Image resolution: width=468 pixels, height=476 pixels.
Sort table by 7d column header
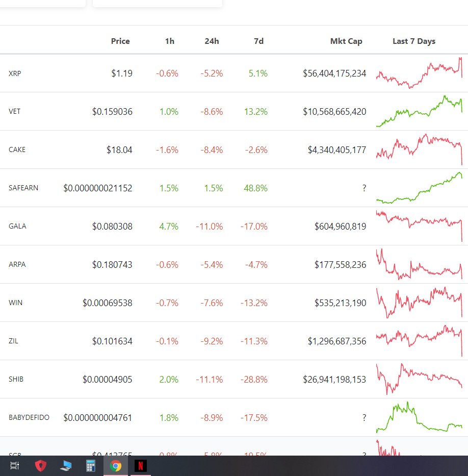tap(258, 41)
